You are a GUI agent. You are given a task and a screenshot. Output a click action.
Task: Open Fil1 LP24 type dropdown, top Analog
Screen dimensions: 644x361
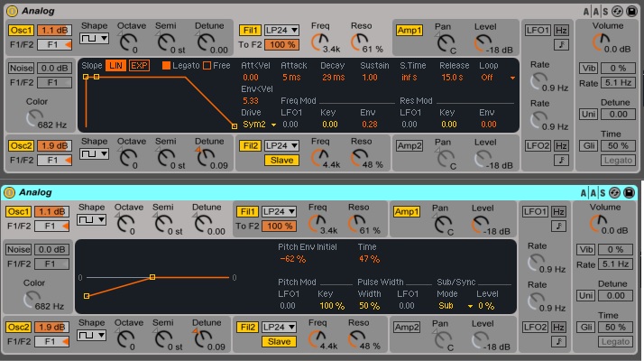click(281, 30)
